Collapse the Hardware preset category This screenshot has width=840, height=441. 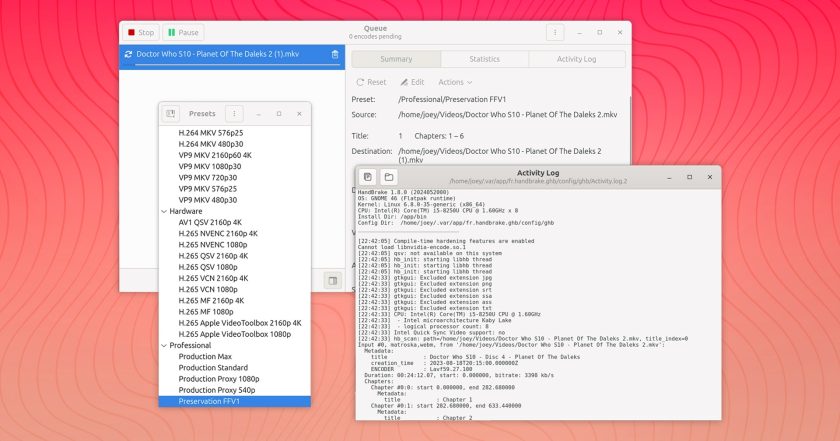point(164,211)
